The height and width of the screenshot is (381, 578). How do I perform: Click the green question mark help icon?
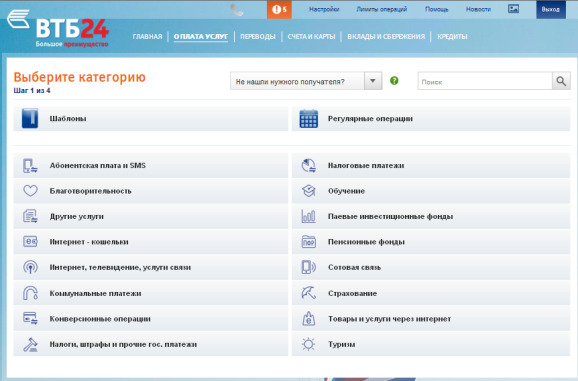point(394,81)
